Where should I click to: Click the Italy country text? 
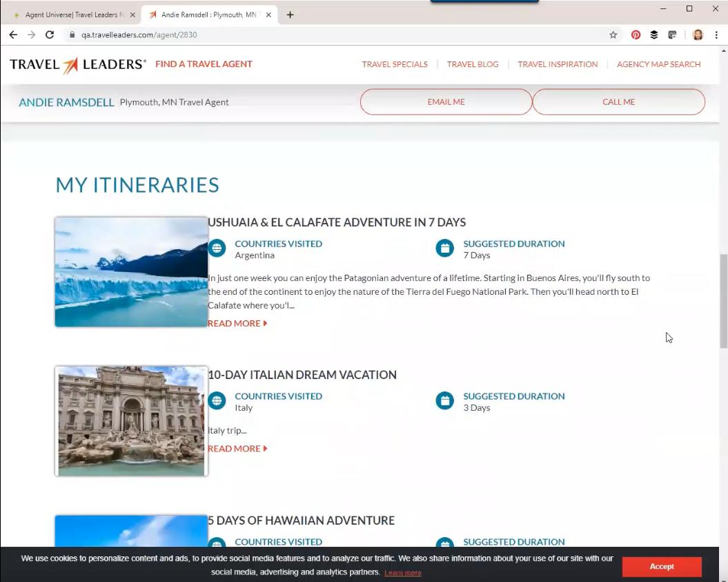click(244, 407)
